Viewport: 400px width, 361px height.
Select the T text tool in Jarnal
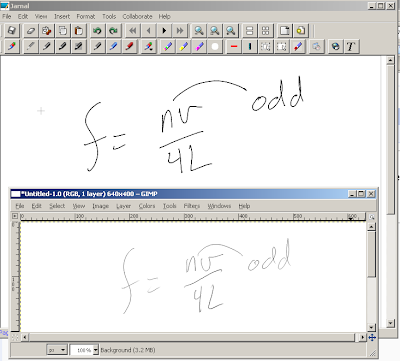(351, 46)
